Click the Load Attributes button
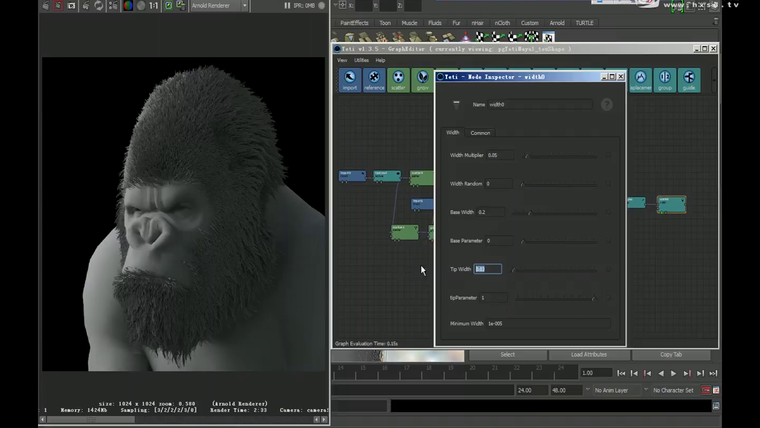Screen dimensions: 760x428 pyautogui.click(x=589, y=355)
